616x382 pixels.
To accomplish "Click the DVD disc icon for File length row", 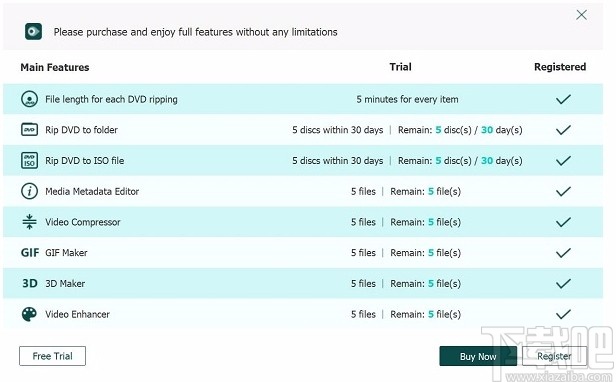I will pos(29,99).
